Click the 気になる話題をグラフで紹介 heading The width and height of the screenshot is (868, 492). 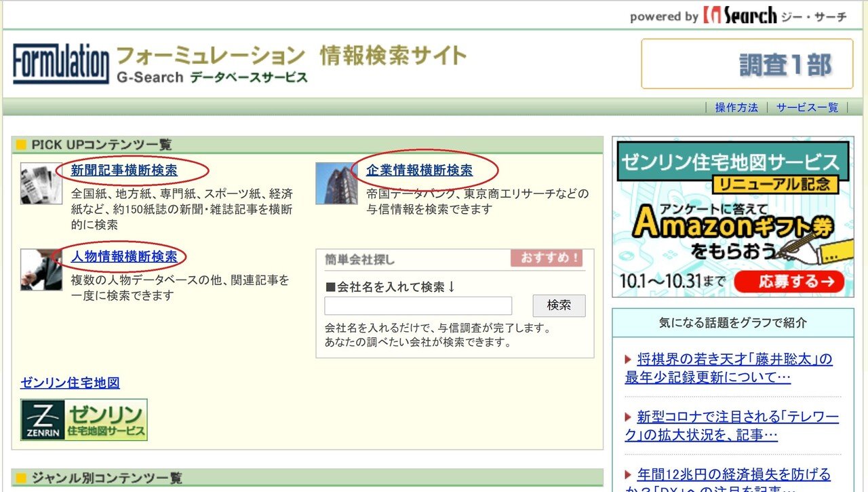pyautogui.click(x=733, y=323)
